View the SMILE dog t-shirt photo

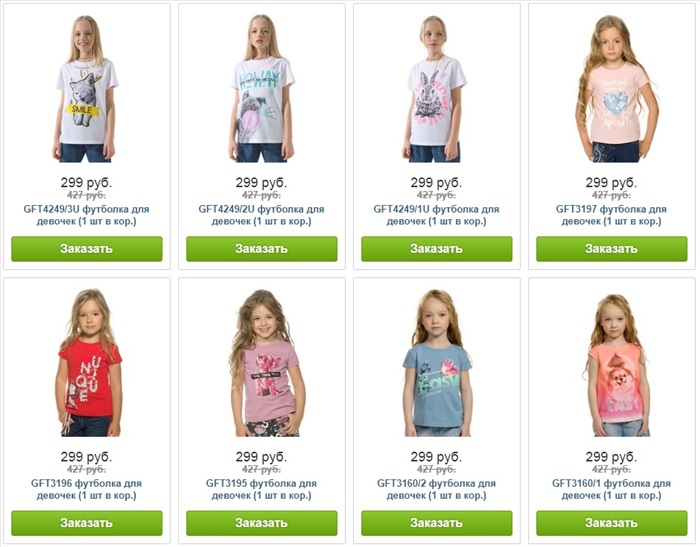tap(87, 88)
